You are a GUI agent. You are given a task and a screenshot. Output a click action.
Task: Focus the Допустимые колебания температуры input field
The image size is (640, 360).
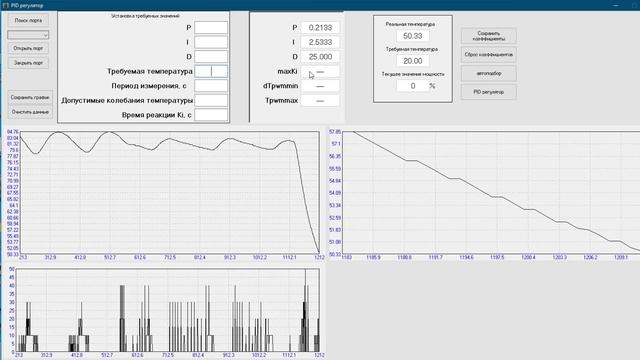click(x=211, y=100)
